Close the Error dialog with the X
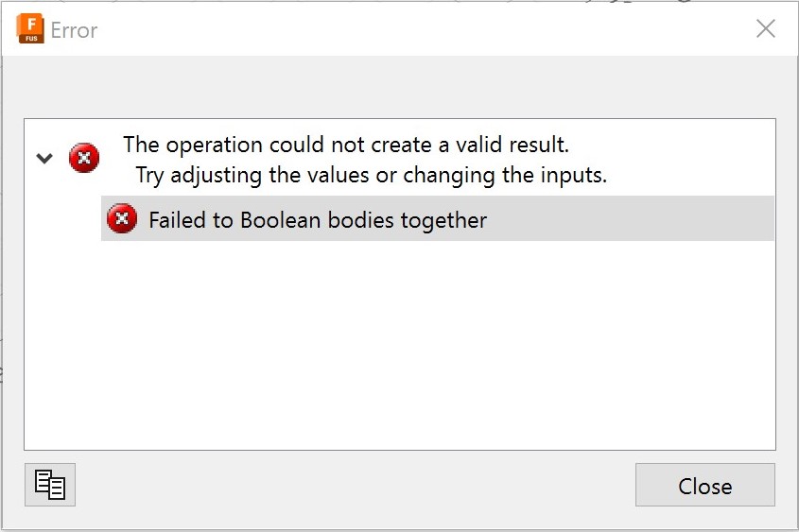 [x=765, y=29]
